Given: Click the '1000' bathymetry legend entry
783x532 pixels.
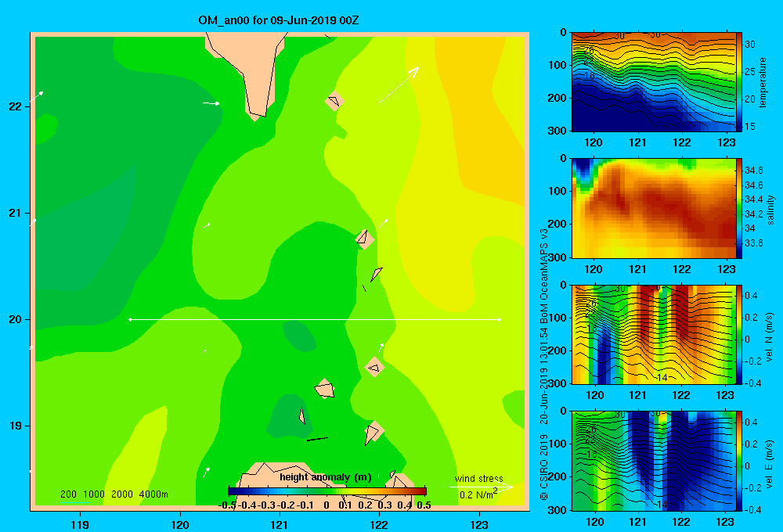Looking at the screenshot, I should 94,494.
